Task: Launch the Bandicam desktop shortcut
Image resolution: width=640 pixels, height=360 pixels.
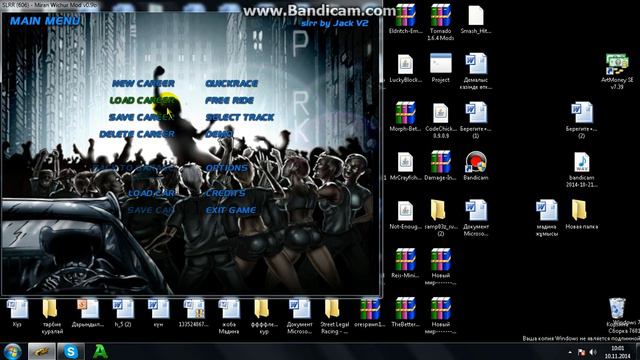Action: 476,162
